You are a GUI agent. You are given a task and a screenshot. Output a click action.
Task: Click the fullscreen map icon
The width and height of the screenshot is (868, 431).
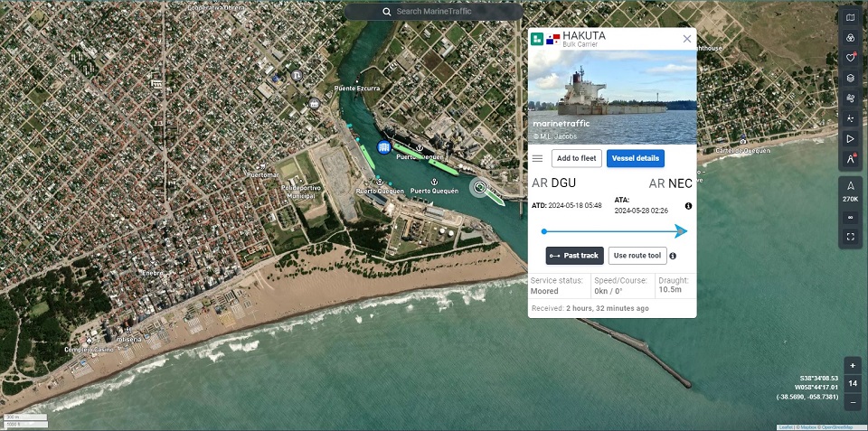[850, 237]
